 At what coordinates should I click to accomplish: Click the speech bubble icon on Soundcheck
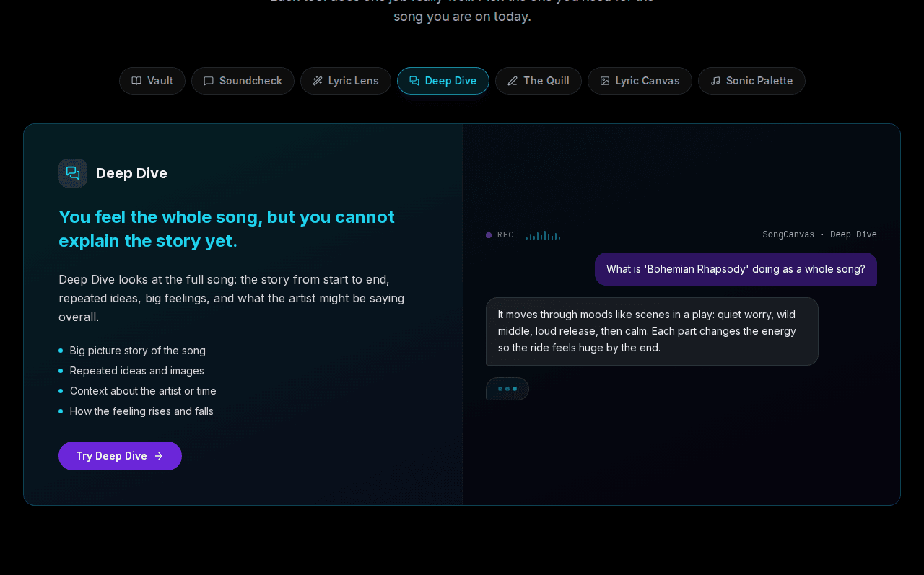click(x=209, y=81)
